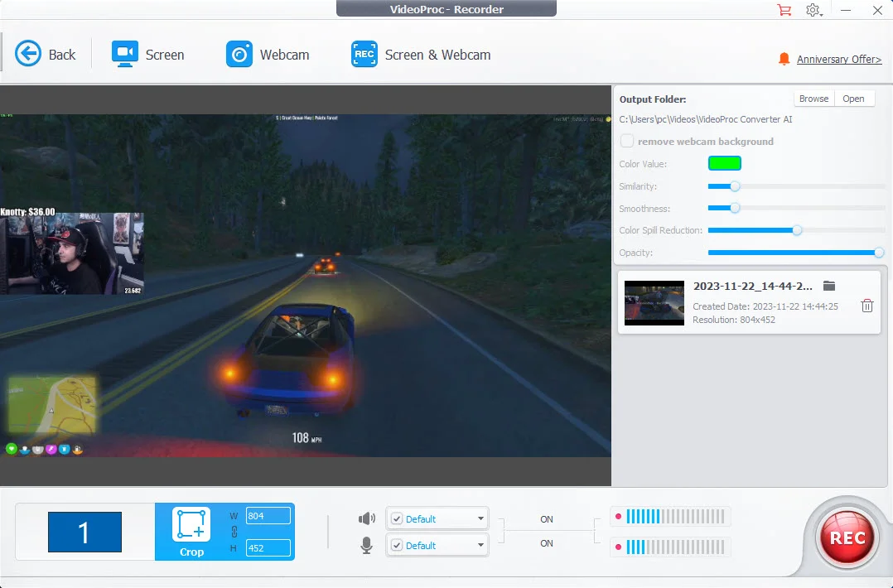Enable remove webcam background
893x588 pixels.
(x=627, y=141)
